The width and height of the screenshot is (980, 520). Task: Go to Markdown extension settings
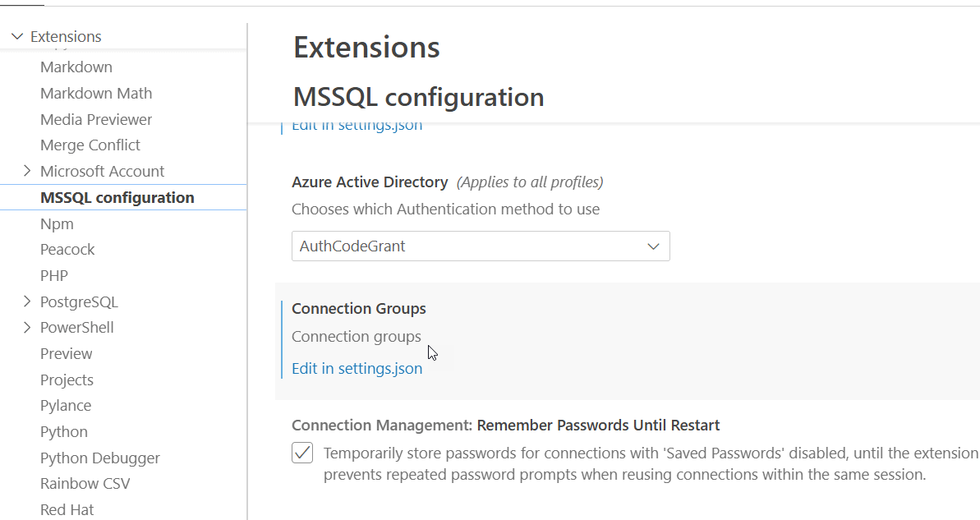coord(76,67)
